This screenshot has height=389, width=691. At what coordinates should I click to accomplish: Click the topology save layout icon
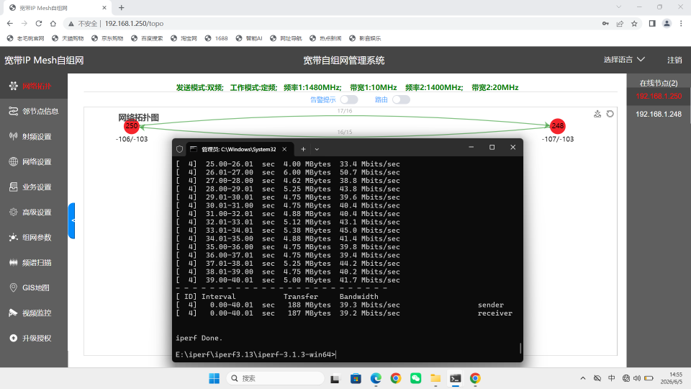tap(597, 114)
